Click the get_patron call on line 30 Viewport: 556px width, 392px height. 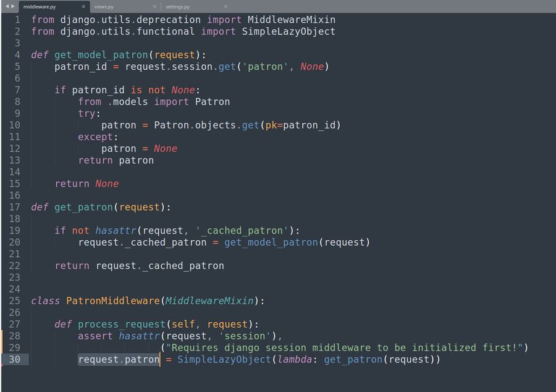tap(353, 359)
